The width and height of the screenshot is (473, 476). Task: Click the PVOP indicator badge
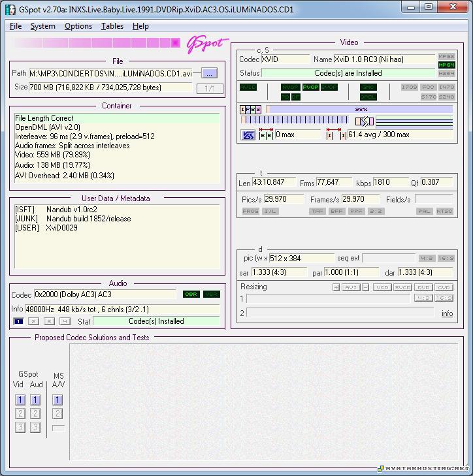pyautogui.click(x=310, y=87)
